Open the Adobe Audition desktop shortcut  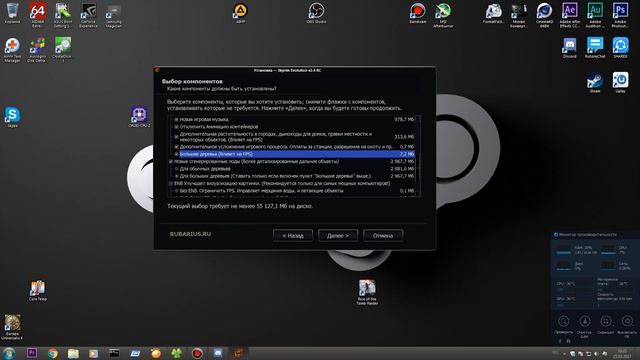pos(595,15)
